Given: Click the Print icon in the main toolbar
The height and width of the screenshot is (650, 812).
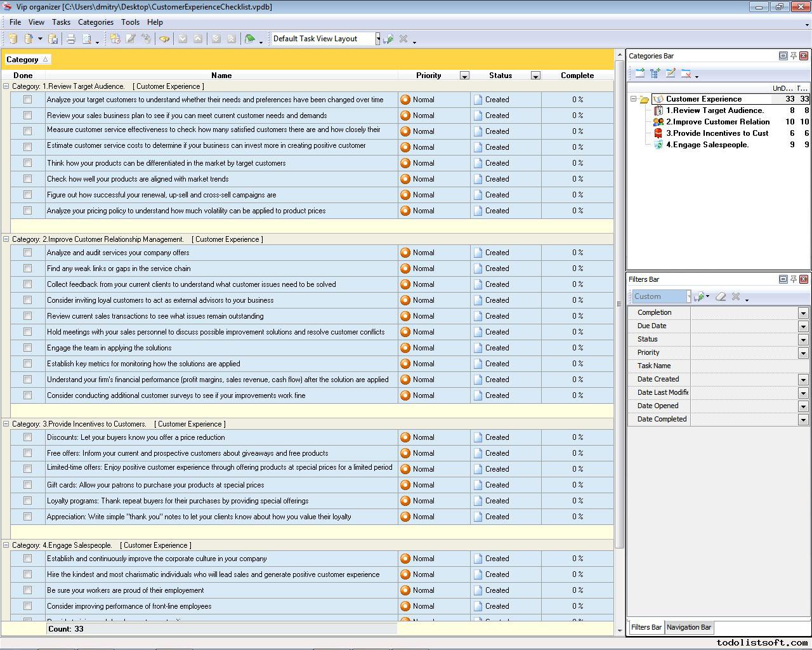Looking at the screenshot, I should coord(71,39).
